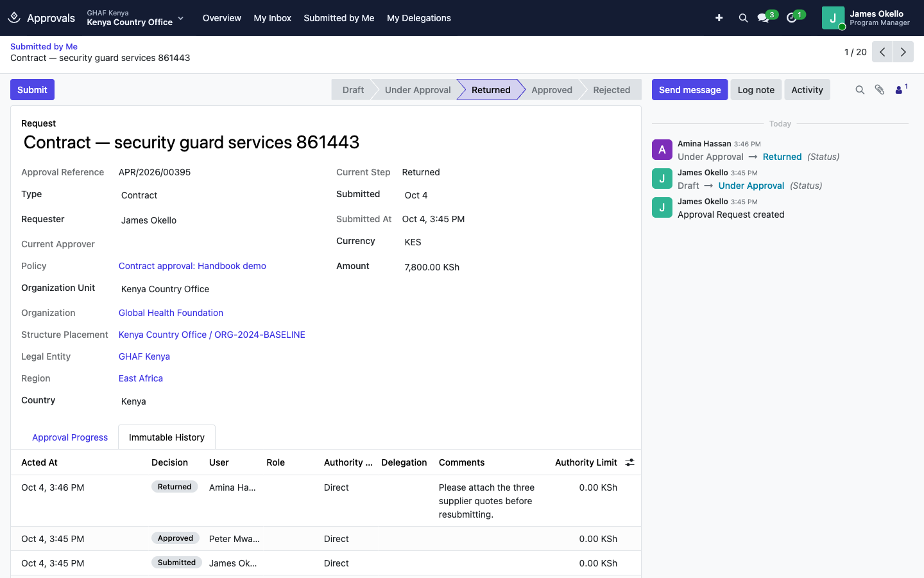
Task: Select the Approved status stage
Action: (x=552, y=90)
